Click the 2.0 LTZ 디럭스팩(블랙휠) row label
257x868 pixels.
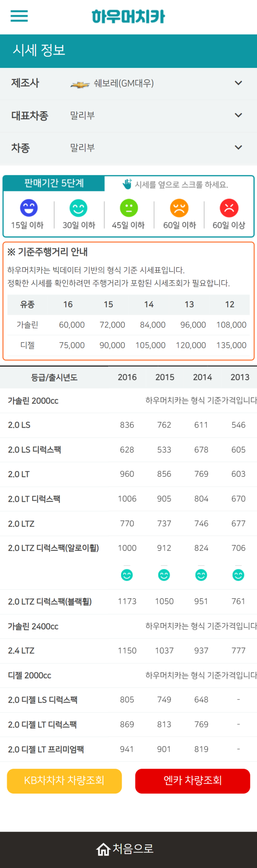tap(50, 602)
